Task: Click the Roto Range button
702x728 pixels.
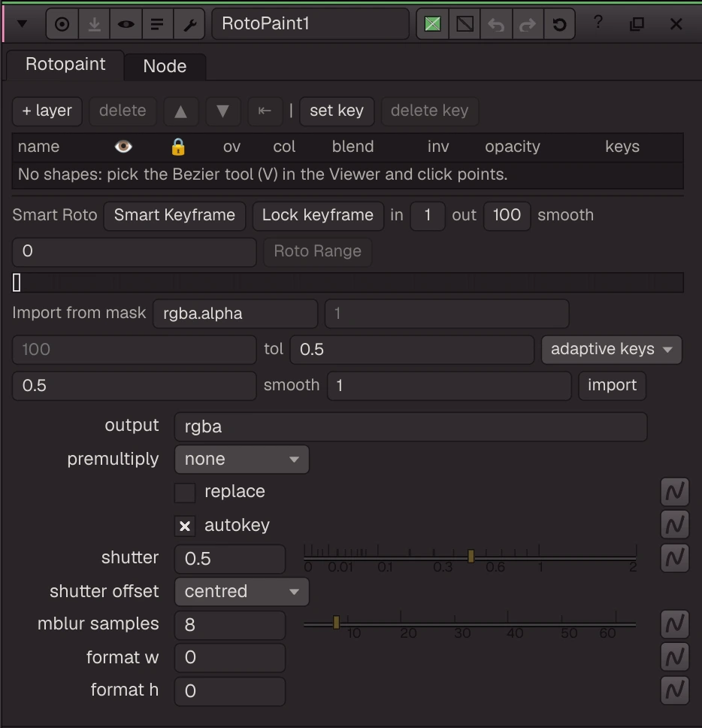Action: [x=317, y=252]
